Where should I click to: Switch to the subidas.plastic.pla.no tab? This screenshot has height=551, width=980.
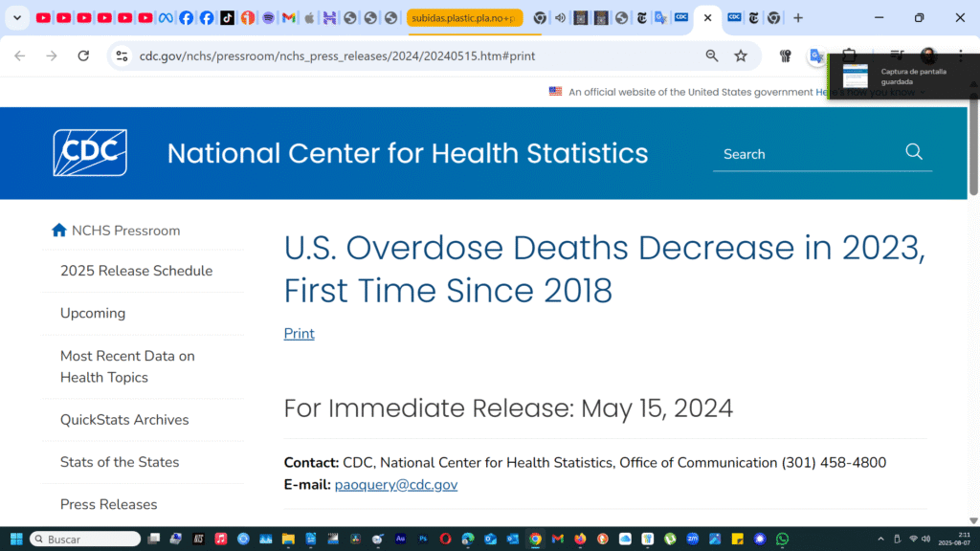(465, 18)
